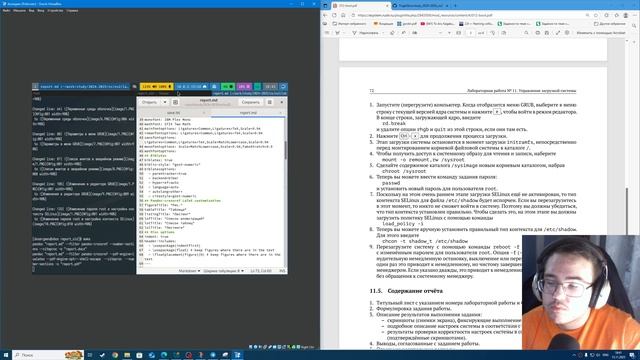Click the browser Home button
The height and width of the screenshot is (360, 640).
(343, 15)
